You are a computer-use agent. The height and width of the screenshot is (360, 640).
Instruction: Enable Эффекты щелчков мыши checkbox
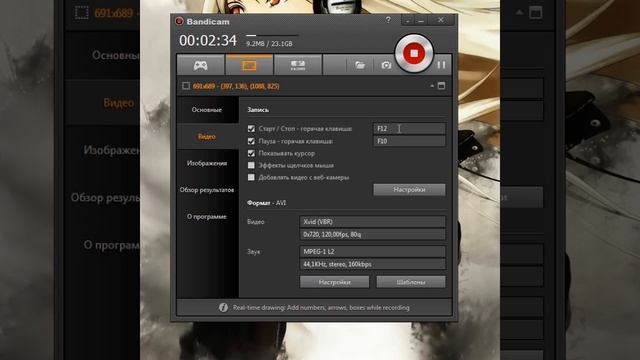[251, 165]
